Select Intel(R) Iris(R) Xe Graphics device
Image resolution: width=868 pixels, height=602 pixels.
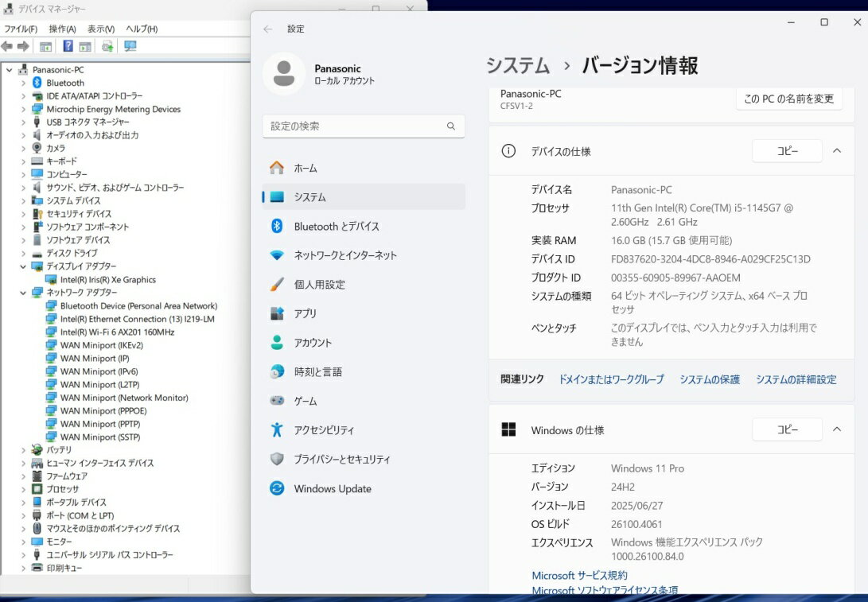[107, 280]
